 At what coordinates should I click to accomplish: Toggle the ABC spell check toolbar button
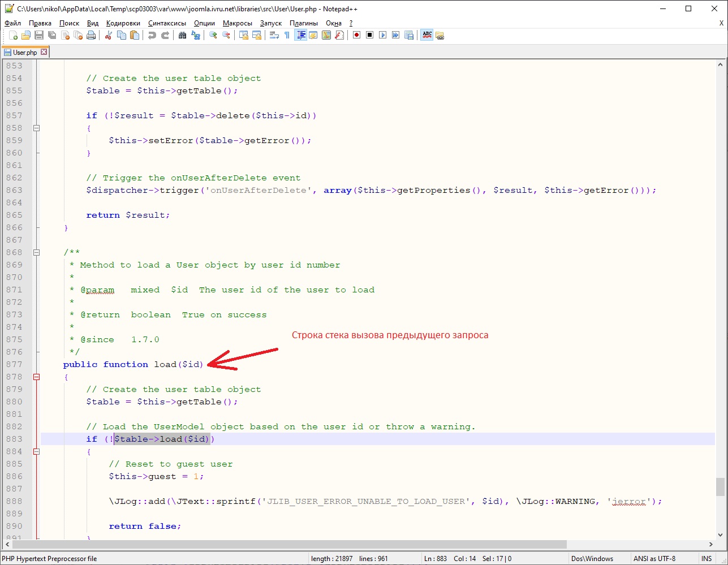427,35
